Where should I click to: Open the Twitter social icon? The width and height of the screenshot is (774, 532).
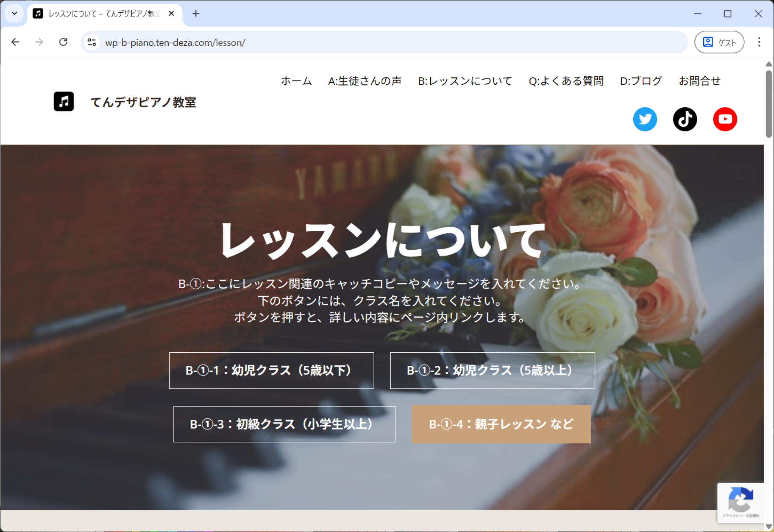(x=645, y=119)
